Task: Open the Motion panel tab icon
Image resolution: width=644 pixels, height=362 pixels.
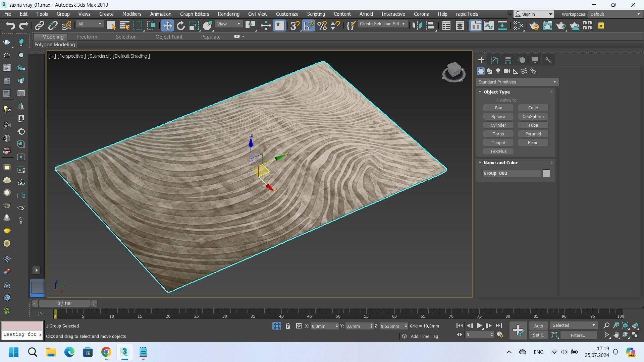Action: [x=521, y=60]
